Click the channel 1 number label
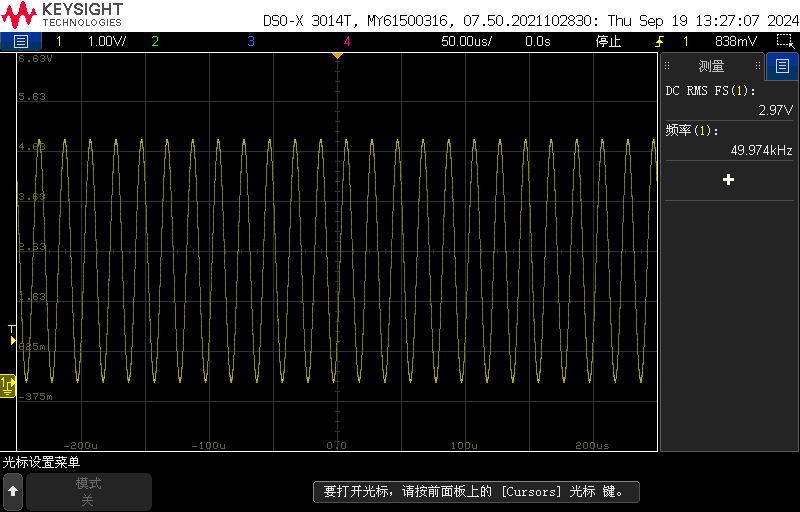This screenshot has height=512, width=800. pos(59,41)
